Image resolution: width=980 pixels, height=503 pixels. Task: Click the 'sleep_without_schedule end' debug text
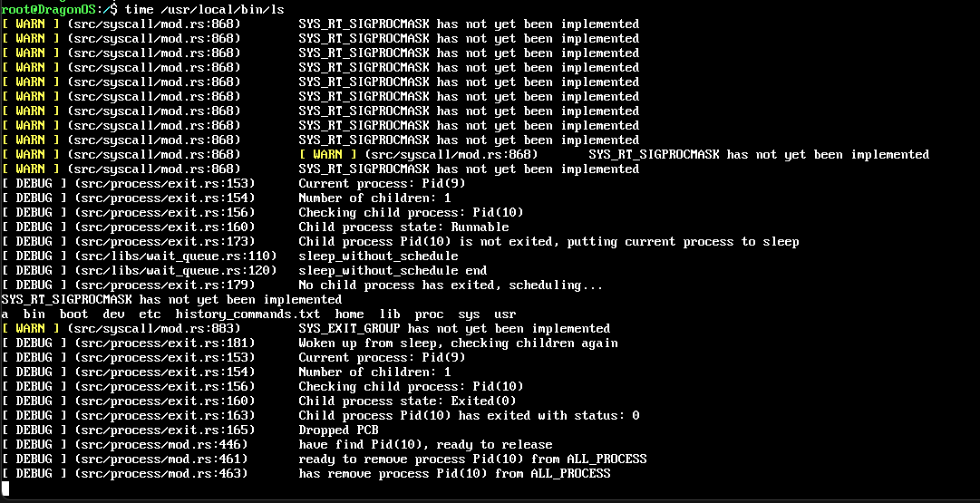pos(393,270)
